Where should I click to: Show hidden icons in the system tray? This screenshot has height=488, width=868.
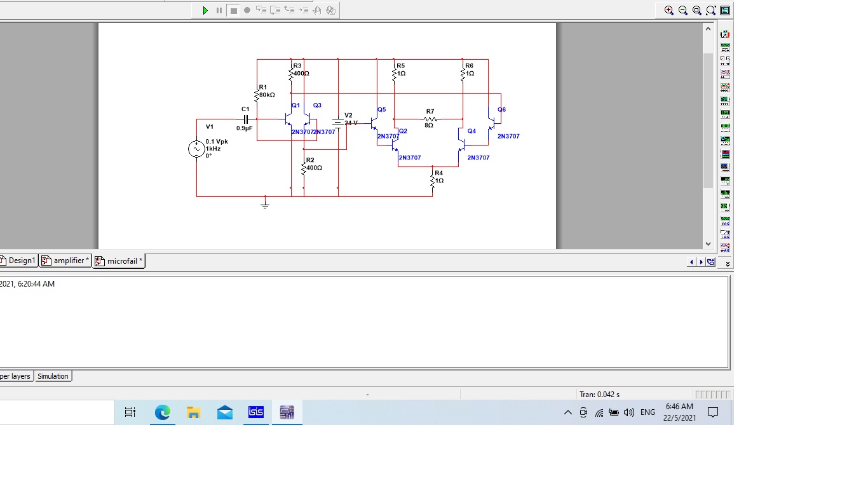[567, 412]
